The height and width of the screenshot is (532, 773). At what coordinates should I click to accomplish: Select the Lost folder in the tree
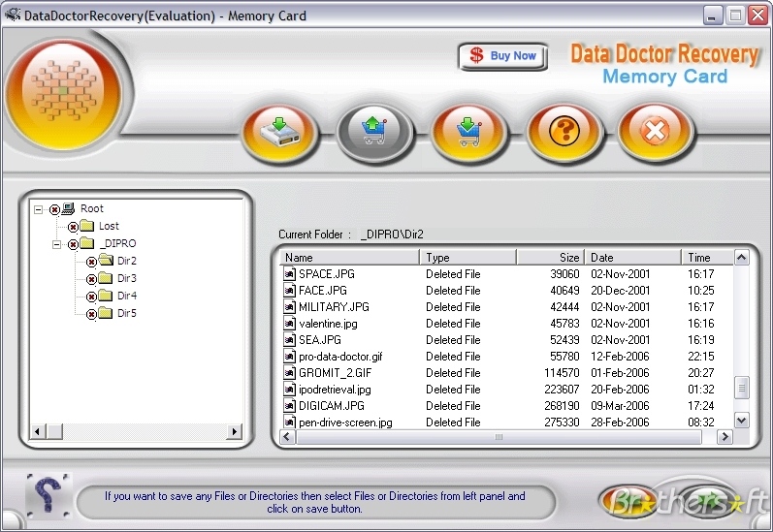109,226
